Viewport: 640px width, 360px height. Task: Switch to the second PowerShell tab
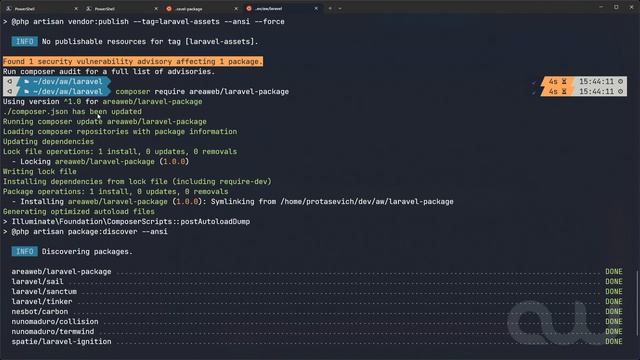122,8
